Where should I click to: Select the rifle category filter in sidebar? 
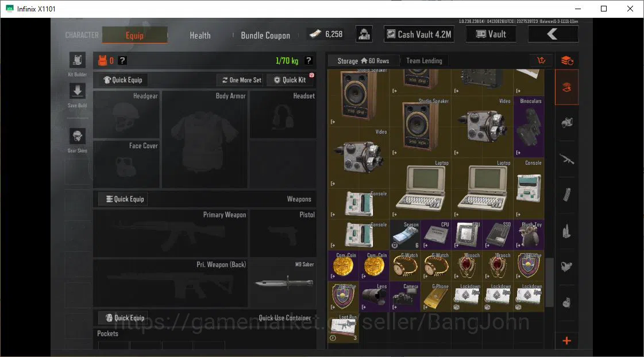click(x=567, y=159)
